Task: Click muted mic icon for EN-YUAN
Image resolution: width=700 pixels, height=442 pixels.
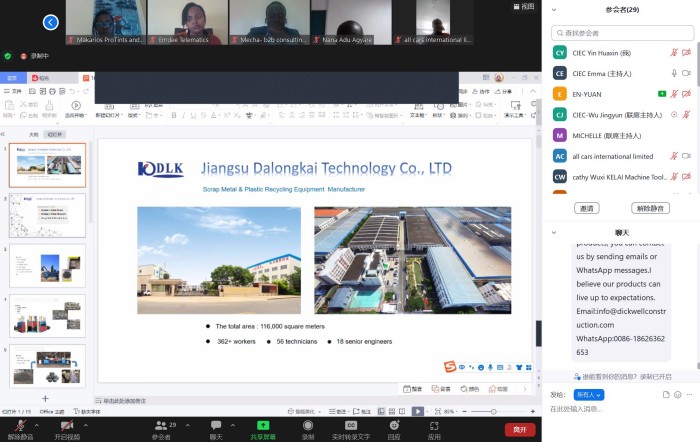Action: point(674,94)
